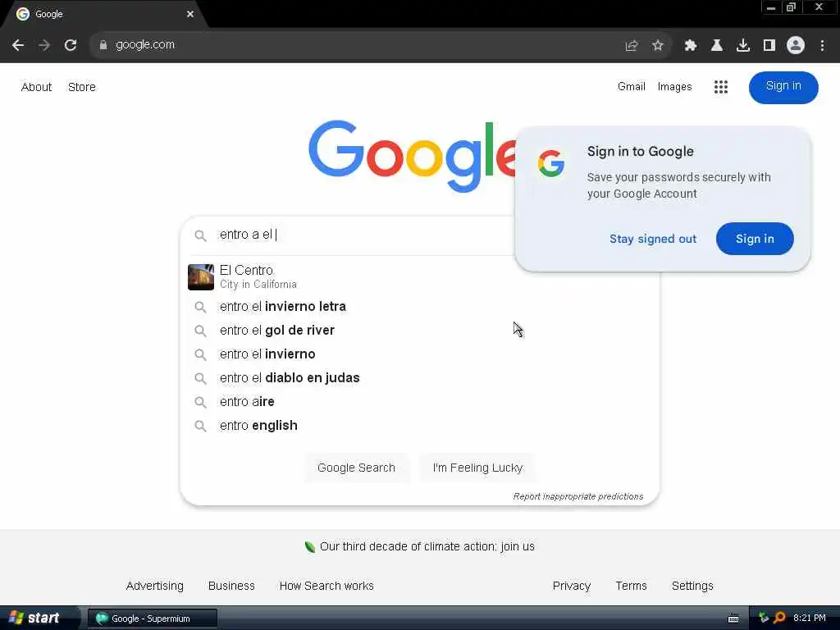The width and height of the screenshot is (840, 630).
Task: Choose the plain 'entro el invierno' suggestion
Action: [419, 354]
